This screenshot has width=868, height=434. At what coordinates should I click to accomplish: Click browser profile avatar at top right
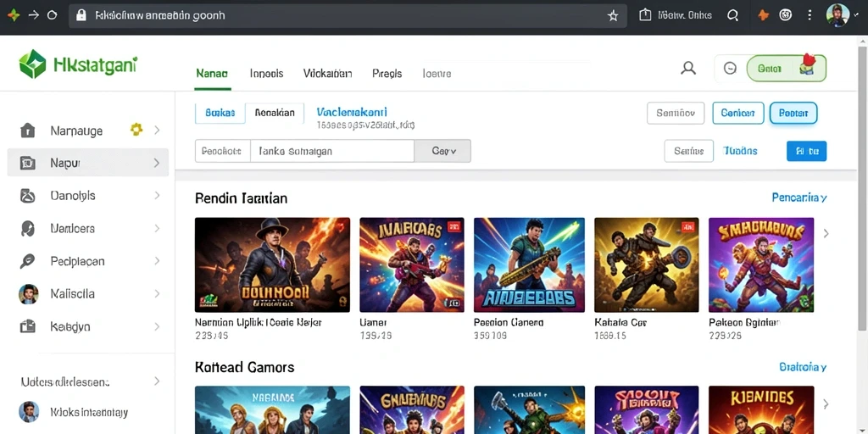click(x=837, y=15)
